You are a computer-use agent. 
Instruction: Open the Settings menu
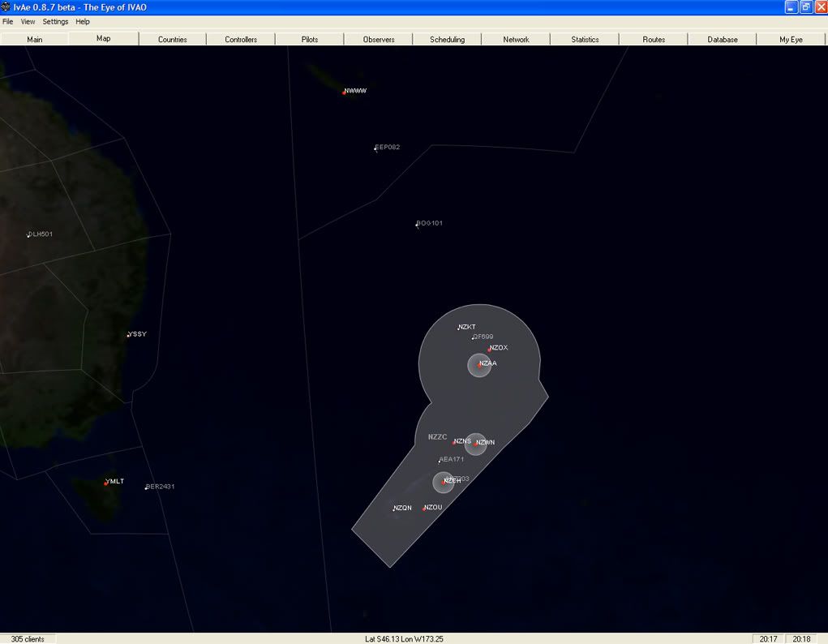(x=55, y=22)
